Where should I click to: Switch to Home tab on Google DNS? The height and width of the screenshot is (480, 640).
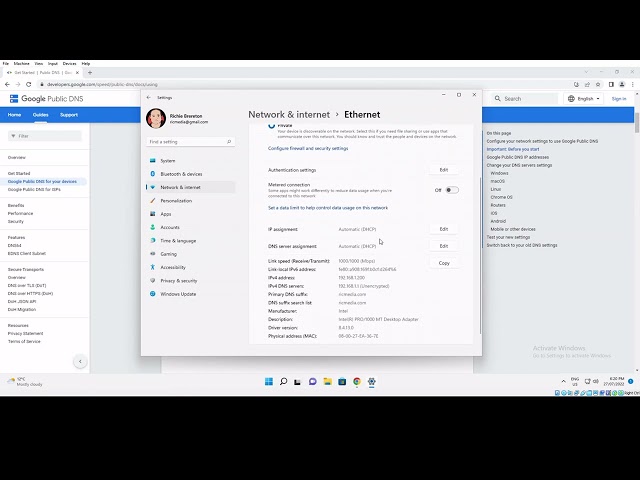[14, 115]
